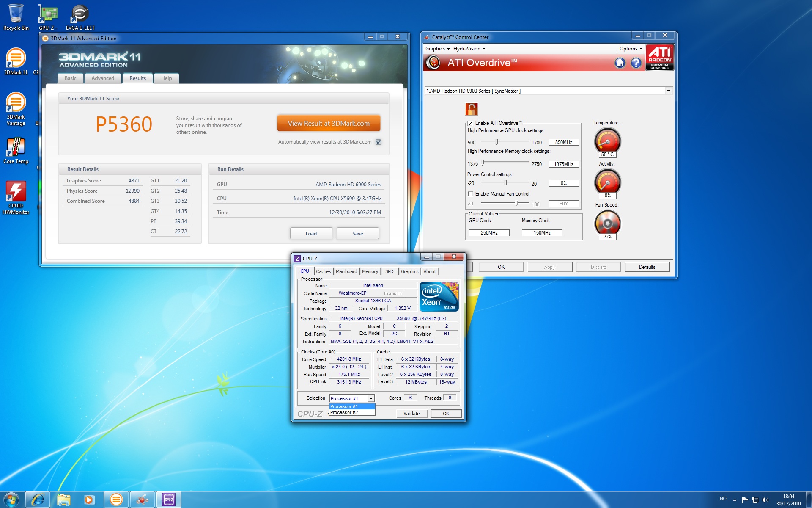Open 3DMark 11 desktop shortcut
The height and width of the screenshot is (508, 812).
click(16, 61)
